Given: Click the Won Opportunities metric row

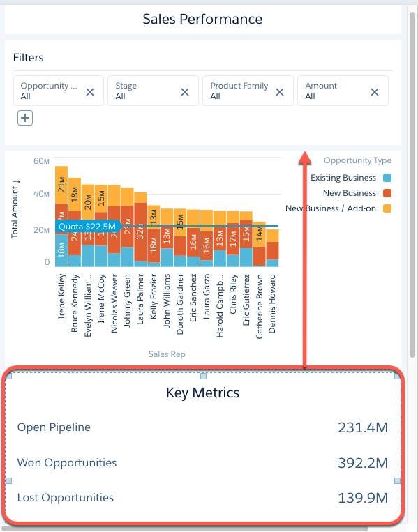Looking at the screenshot, I should click(202, 463).
